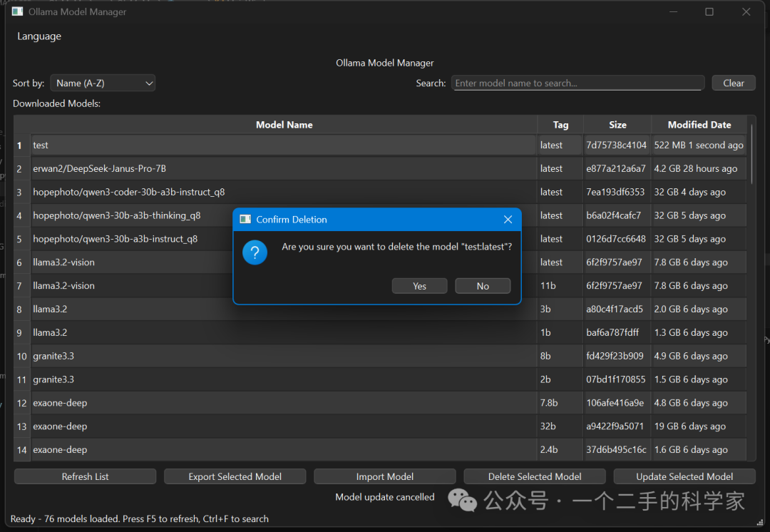
Task: Click the 2.4b tag cell
Action: coord(560,450)
